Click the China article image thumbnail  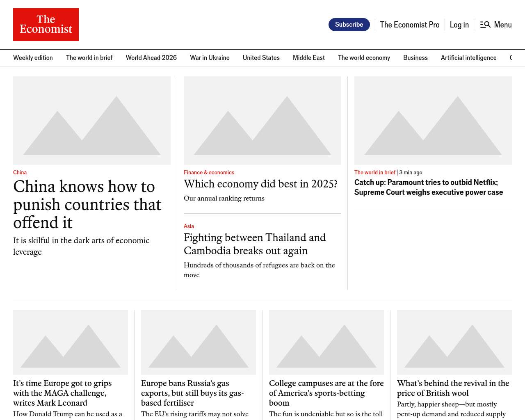(x=92, y=121)
